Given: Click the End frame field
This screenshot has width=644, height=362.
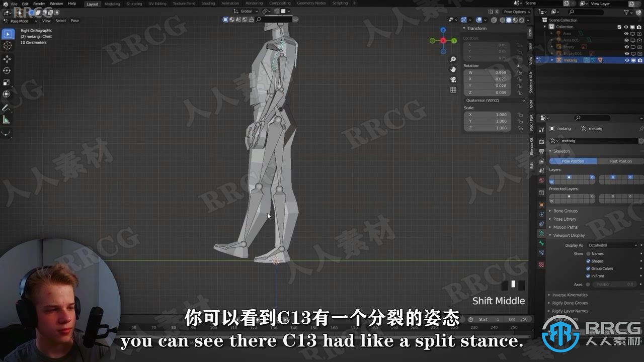Looking at the screenshot, I should (518, 319).
